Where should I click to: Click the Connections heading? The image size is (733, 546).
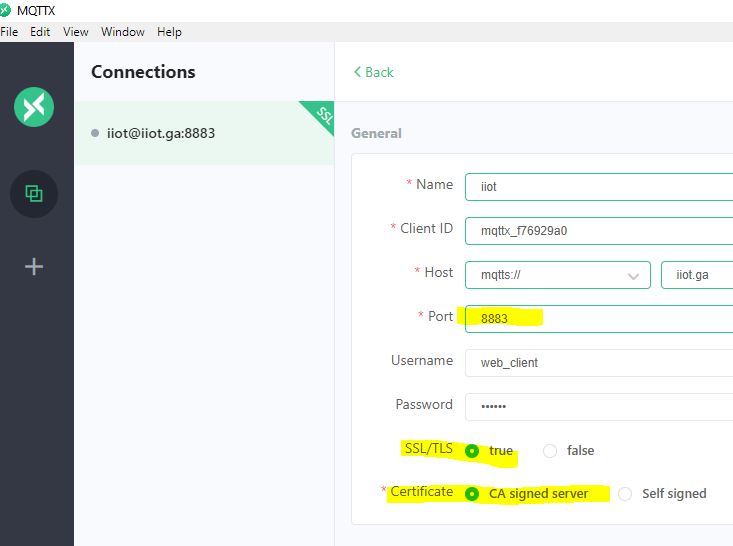tap(143, 72)
